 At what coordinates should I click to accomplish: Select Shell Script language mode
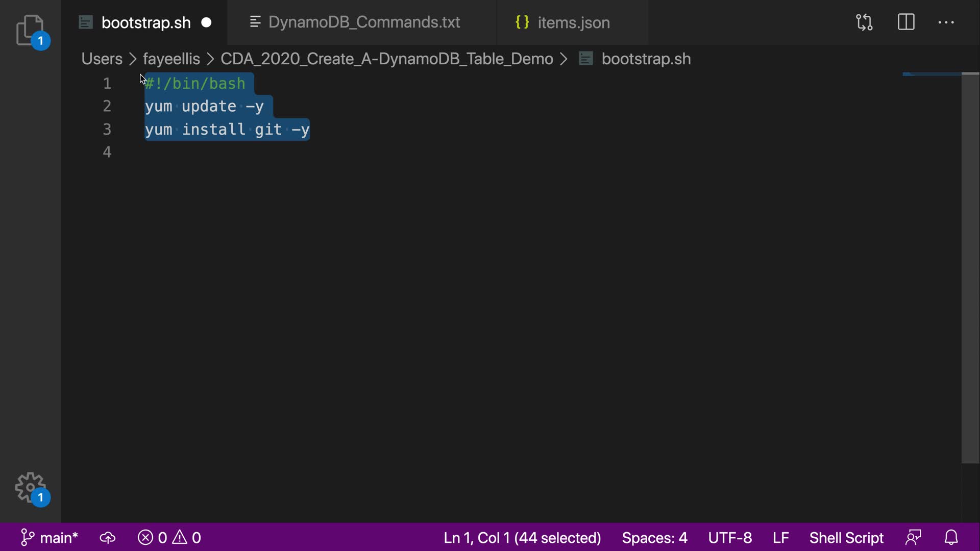(846, 538)
